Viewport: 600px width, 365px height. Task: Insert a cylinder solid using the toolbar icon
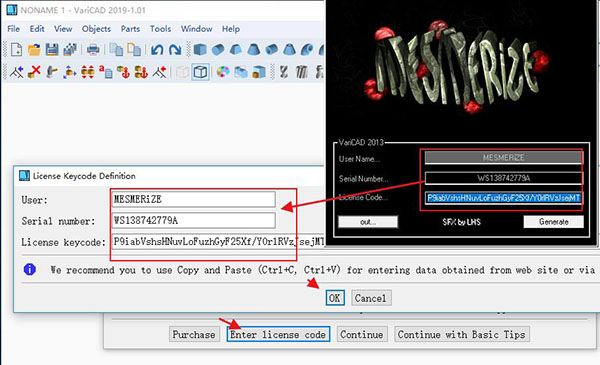pos(218,50)
